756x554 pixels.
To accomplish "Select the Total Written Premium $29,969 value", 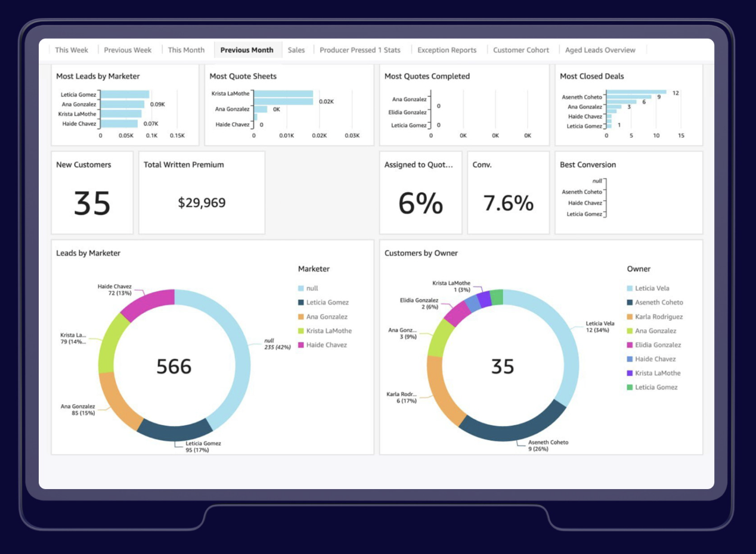I will [x=202, y=203].
